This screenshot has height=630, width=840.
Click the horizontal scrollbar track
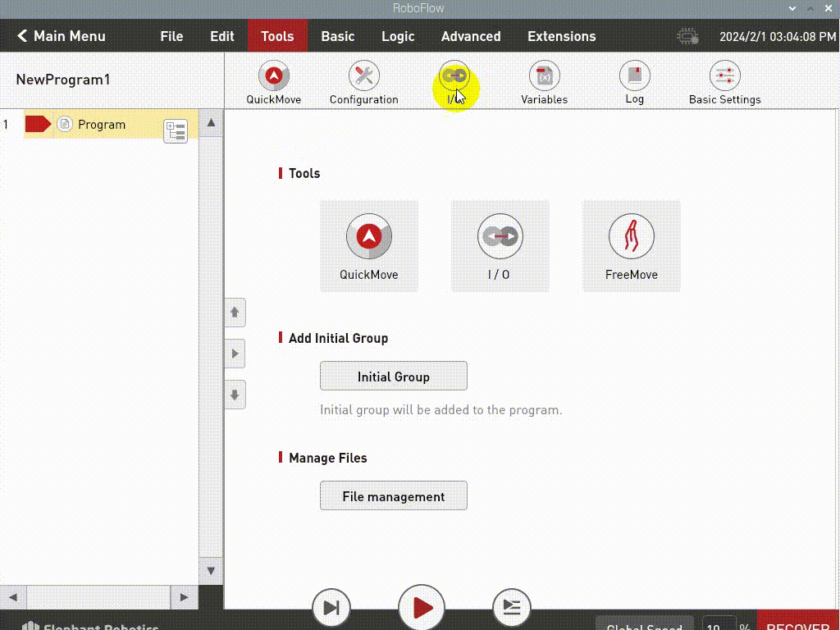point(98,597)
